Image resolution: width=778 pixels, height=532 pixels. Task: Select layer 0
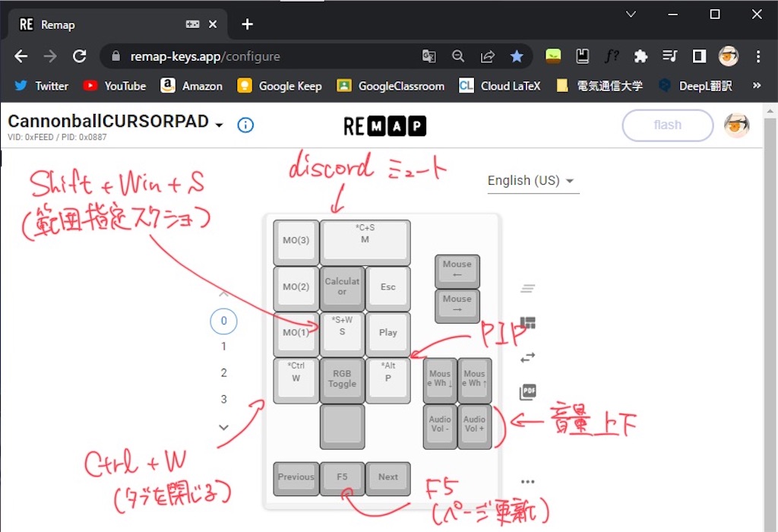224,321
